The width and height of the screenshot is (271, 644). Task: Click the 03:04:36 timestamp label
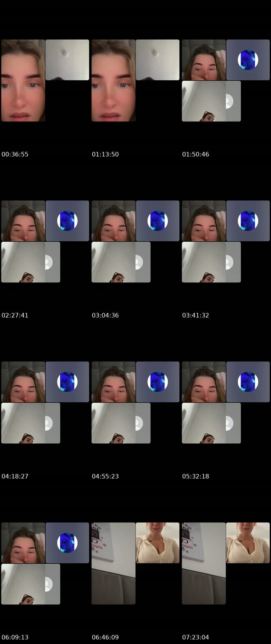[x=105, y=315]
